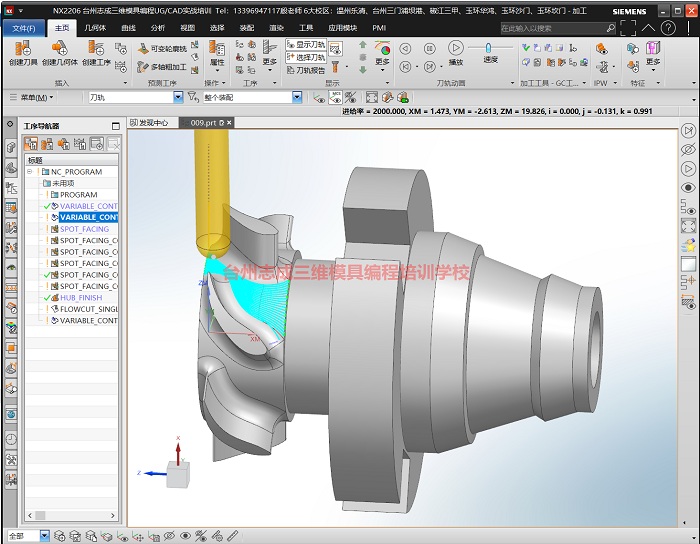Screen dimensions: 700x544
Task: Switch to the 曲线 ribbon tab
Action: (x=129, y=28)
